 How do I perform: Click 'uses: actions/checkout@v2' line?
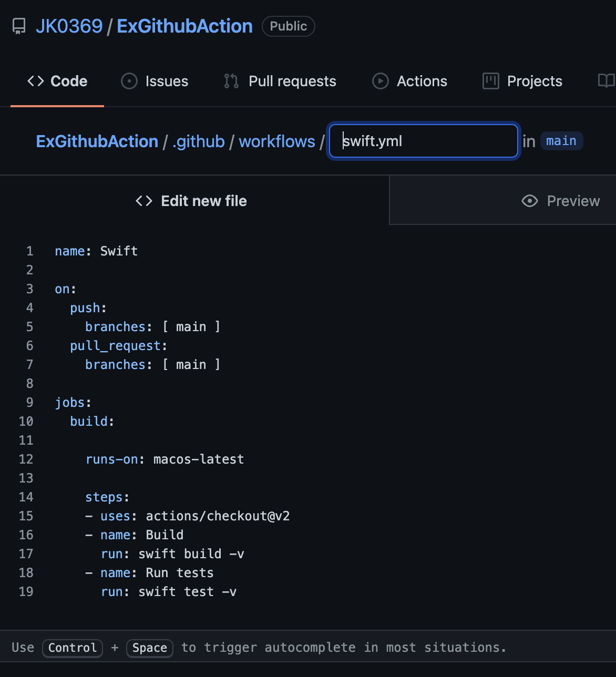[x=188, y=516]
